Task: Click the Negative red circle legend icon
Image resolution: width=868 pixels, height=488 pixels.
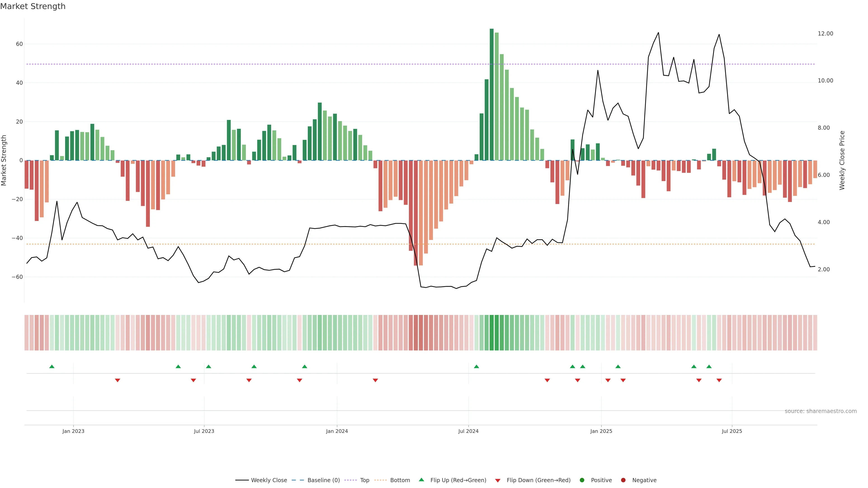Action: (623, 480)
